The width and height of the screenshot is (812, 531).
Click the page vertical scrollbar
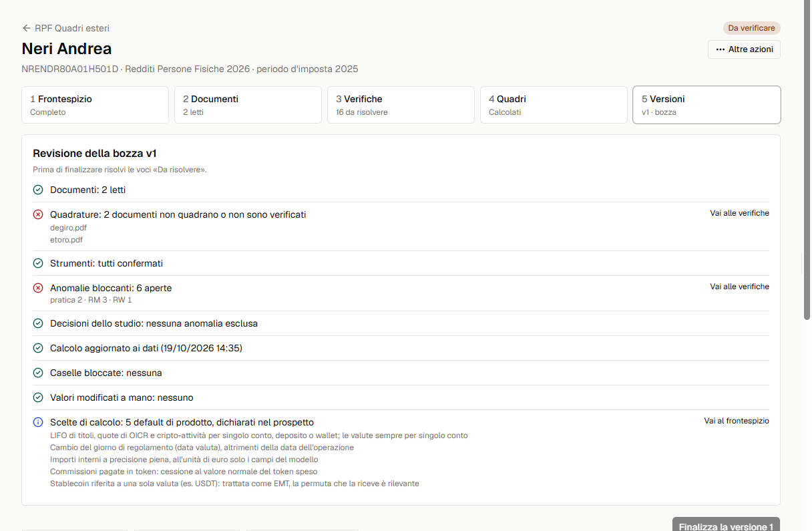(807, 160)
